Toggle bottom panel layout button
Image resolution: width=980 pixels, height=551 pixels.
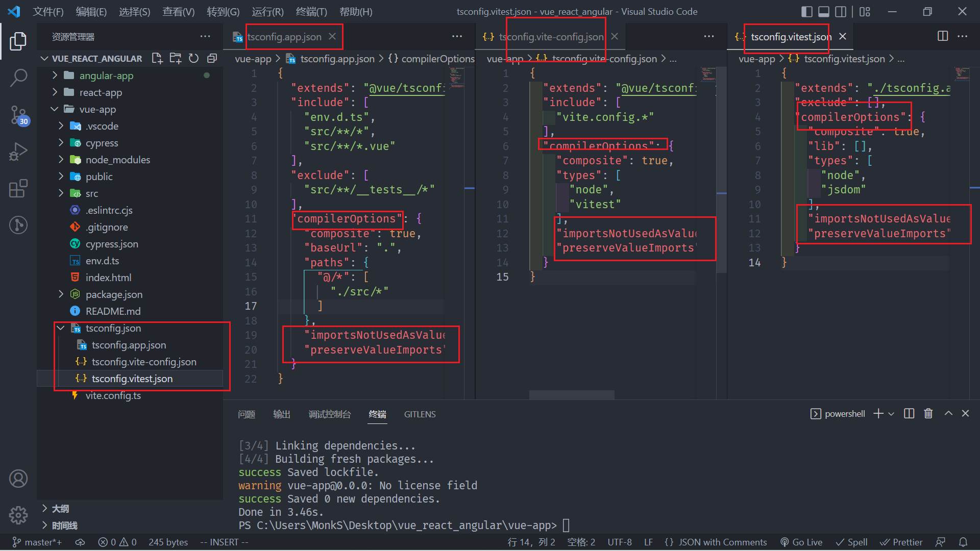pos(824,11)
